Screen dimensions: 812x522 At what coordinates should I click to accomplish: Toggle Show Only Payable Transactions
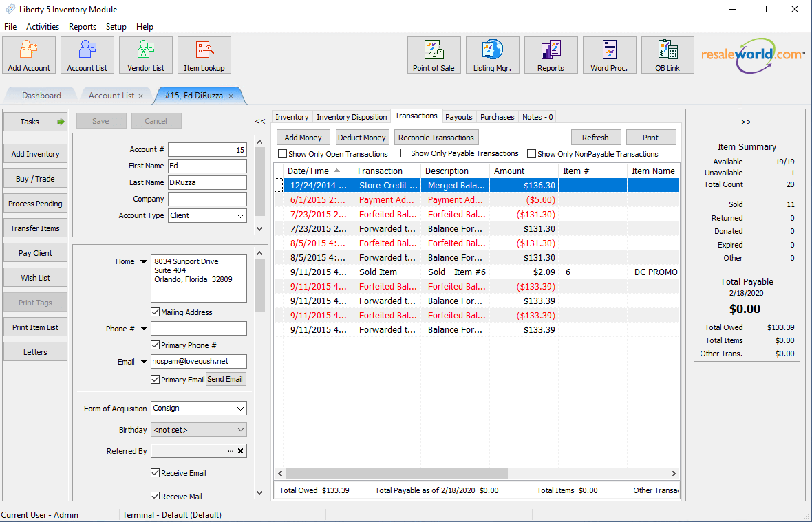click(405, 153)
